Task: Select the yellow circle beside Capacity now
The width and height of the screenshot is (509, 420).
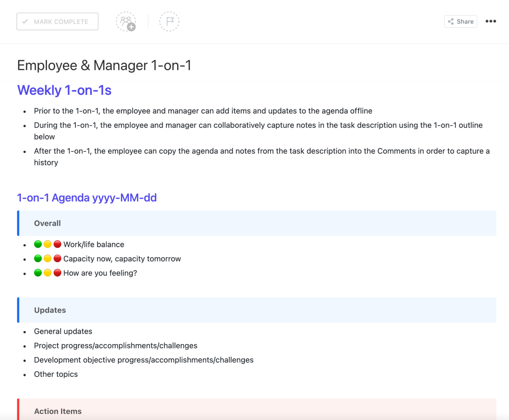Action: point(47,258)
